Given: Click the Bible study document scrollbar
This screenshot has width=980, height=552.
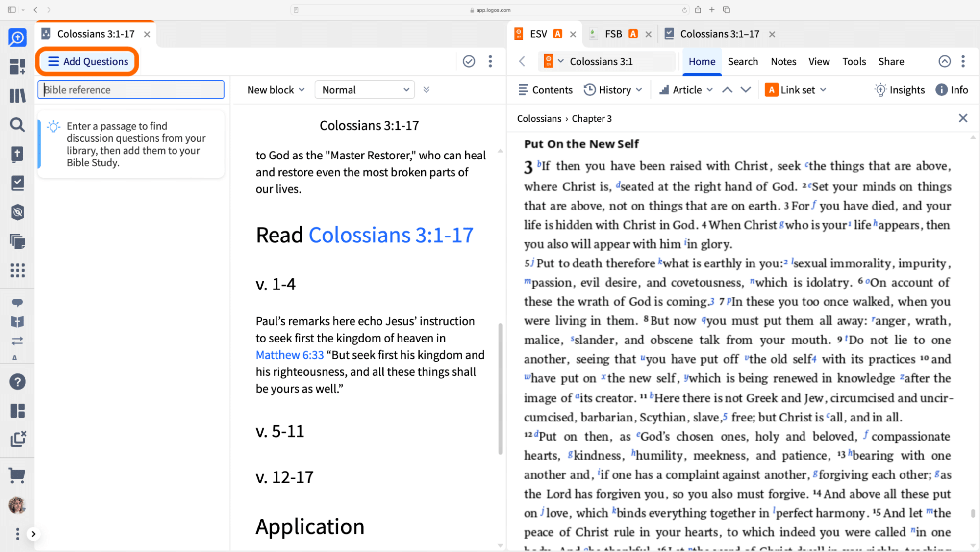Looking at the screenshot, I should (500, 388).
